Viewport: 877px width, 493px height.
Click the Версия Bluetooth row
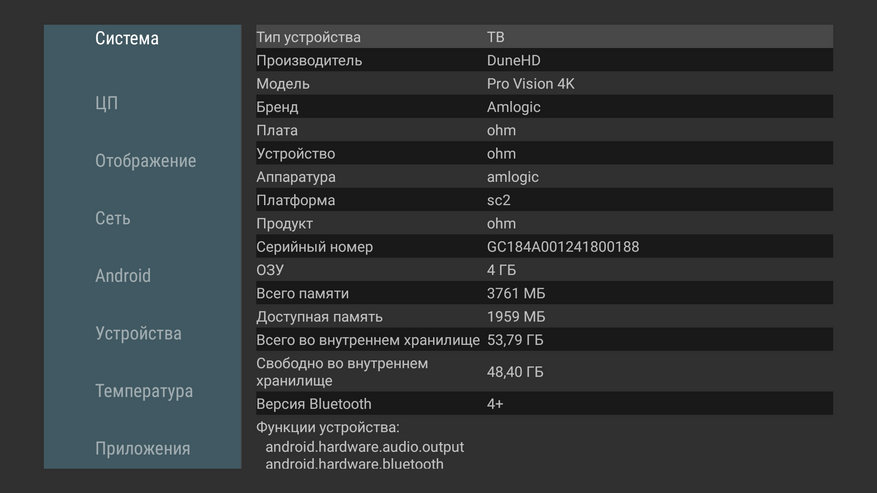pyautogui.click(x=544, y=404)
